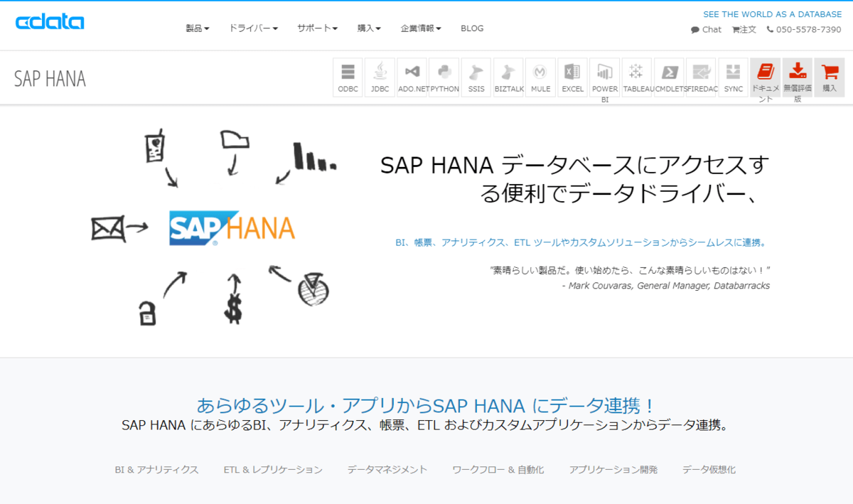Select the ADO.NET provider icon
This screenshot has height=504, width=853.
pyautogui.click(x=412, y=77)
